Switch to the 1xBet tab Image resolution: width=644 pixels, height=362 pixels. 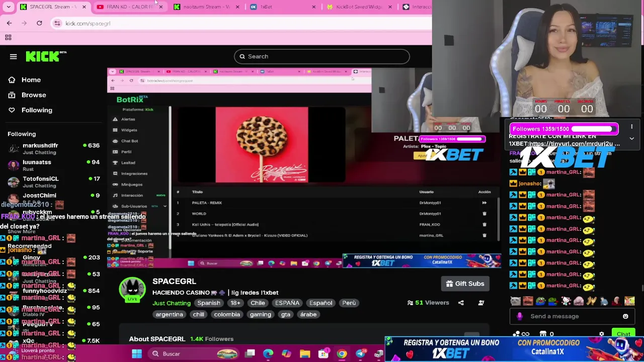(282, 7)
